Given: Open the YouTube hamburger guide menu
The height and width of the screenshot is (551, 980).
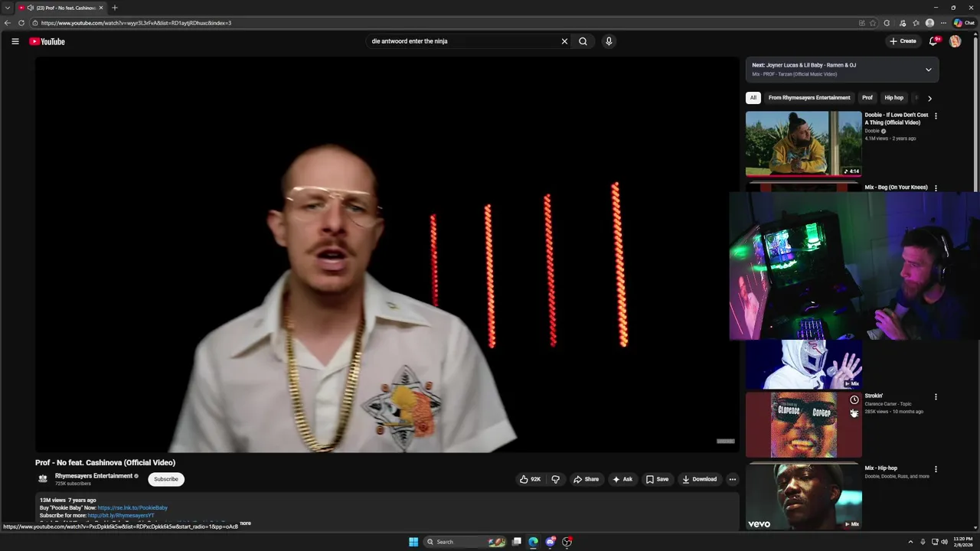Looking at the screenshot, I should (15, 41).
